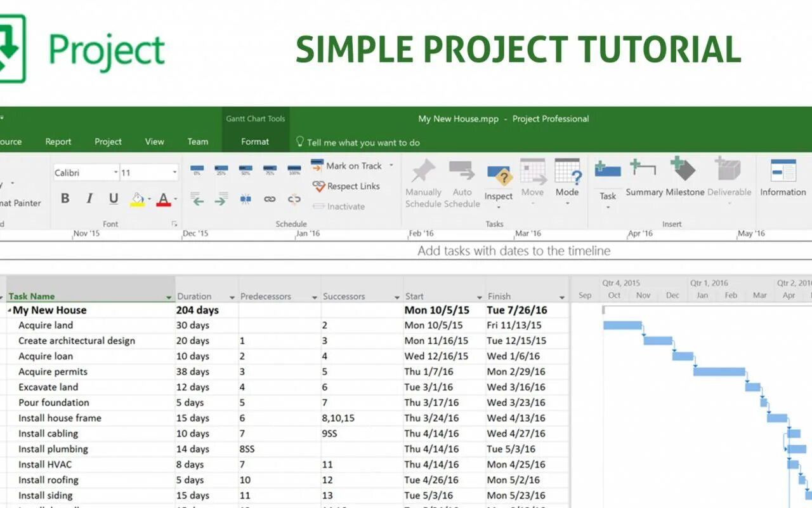Open Start column filter dropdown
The height and width of the screenshot is (508, 812).
(480, 297)
